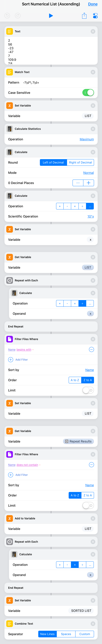The height and width of the screenshot is (644, 102).
Task: Increase decimal places with plus stepper
Action: tap(89, 183)
